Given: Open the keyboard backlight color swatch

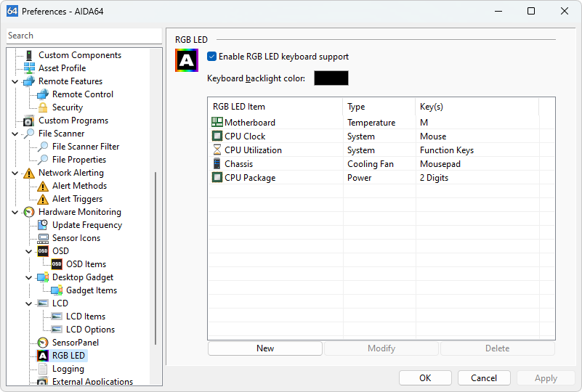Looking at the screenshot, I should coord(331,78).
